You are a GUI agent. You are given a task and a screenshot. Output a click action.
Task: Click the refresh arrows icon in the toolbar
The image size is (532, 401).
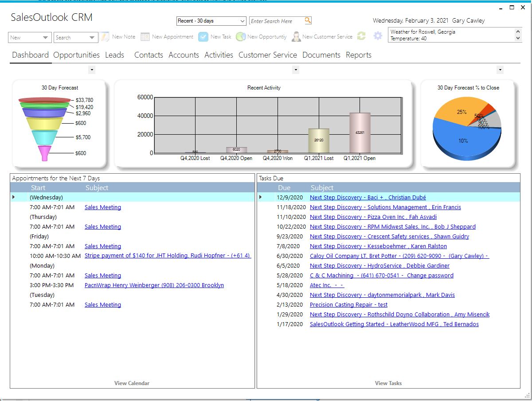(x=361, y=36)
